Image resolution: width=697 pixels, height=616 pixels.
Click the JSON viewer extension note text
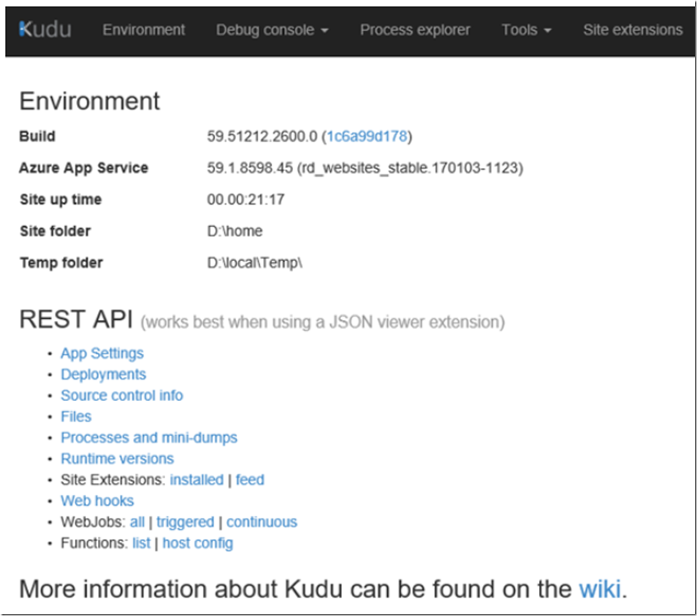coord(322,322)
